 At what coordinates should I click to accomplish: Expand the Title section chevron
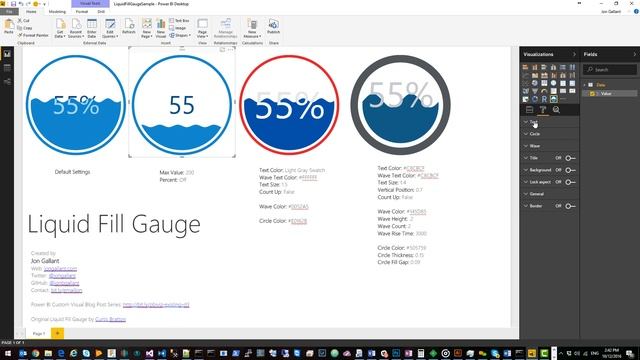(x=526, y=158)
